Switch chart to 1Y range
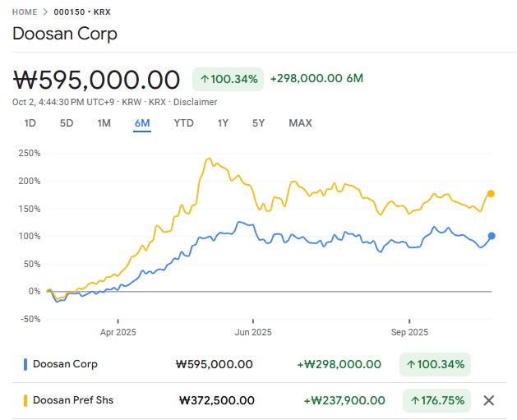Screen dimensions: 517x420 pyautogui.click(x=223, y=123)
